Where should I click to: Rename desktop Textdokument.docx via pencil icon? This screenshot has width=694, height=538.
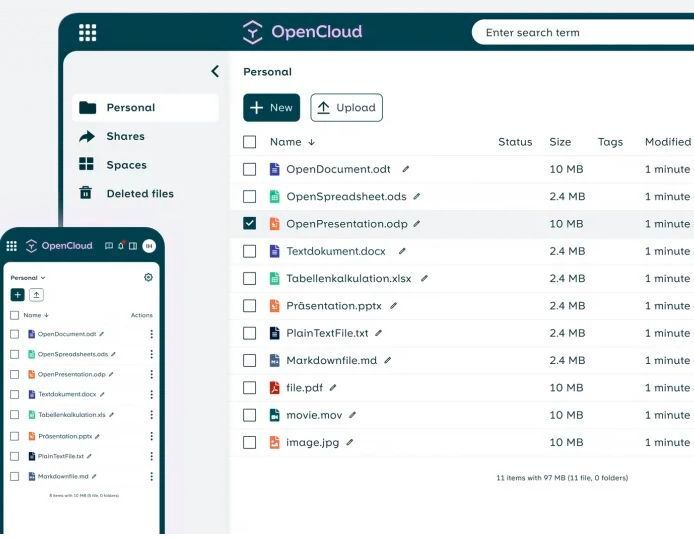click(402, 251)
